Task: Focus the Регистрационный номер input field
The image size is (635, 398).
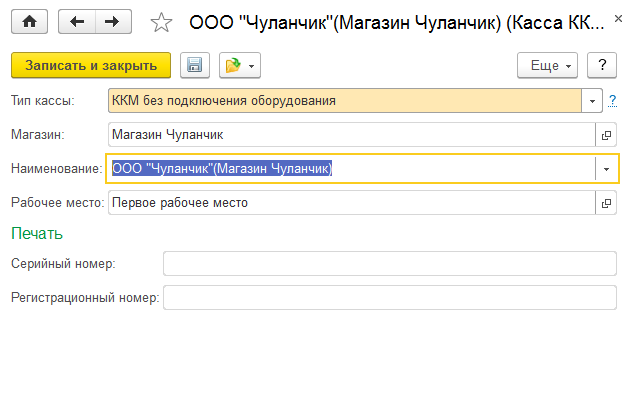Action: click(390, 298)
